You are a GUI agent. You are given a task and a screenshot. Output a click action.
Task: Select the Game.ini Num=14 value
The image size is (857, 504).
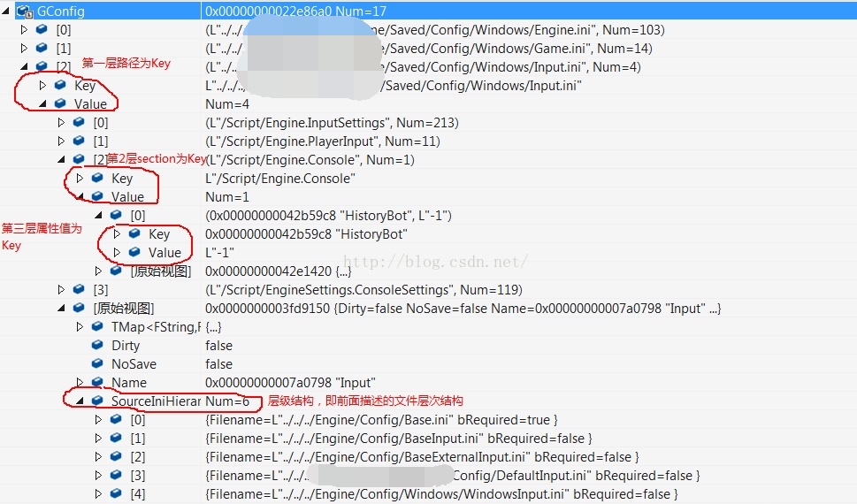[x=429, y=48]
